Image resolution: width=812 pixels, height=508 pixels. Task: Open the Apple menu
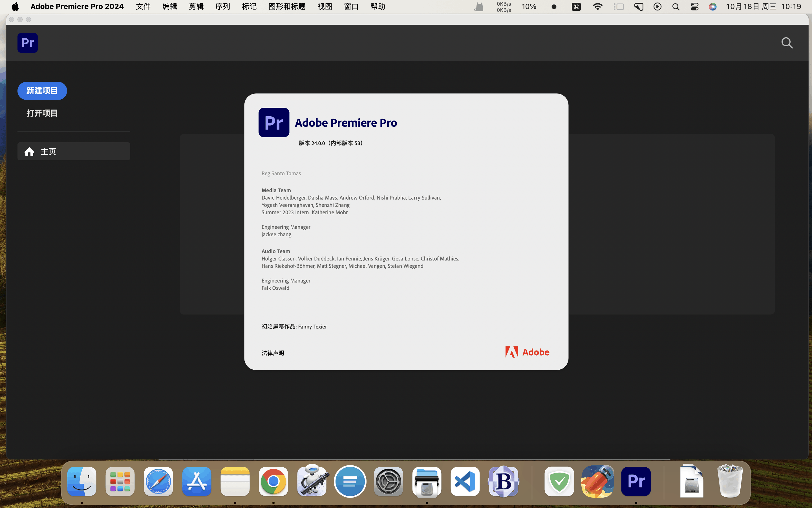(x=15, y=7)
